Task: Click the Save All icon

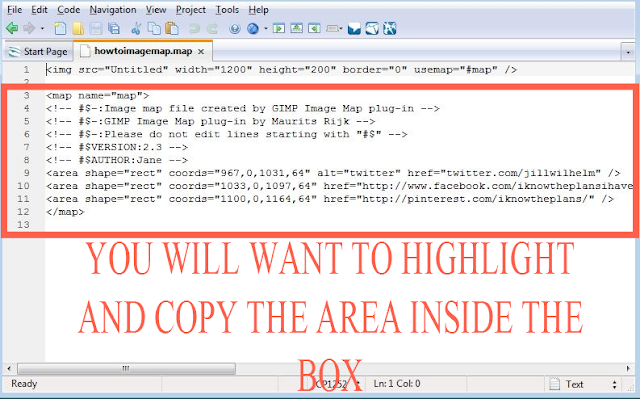Action: pyautogui.click(x=114, y=29)
